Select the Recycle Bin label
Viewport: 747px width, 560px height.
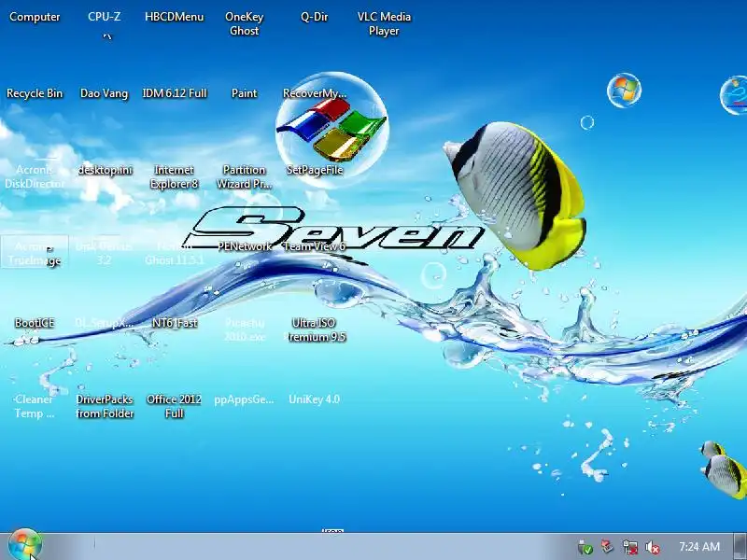pyautogui.click(x=35, y=93)
